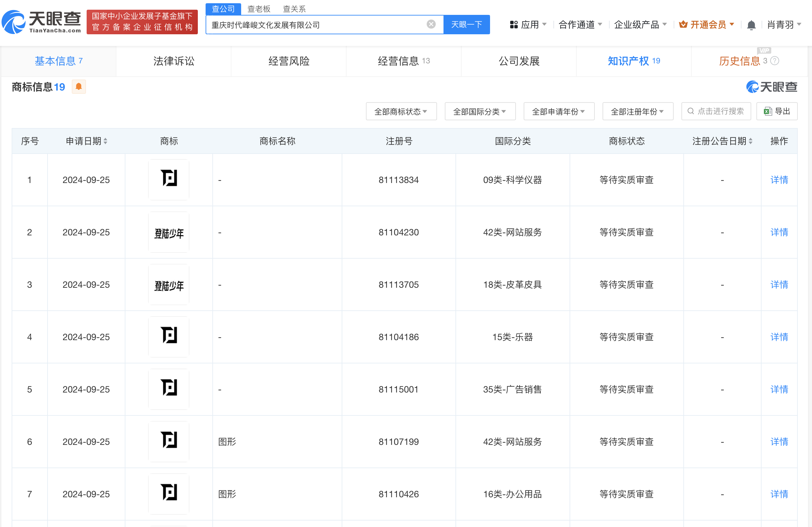
Task: Click the membership crown icon
Action: tap(683, 25)
